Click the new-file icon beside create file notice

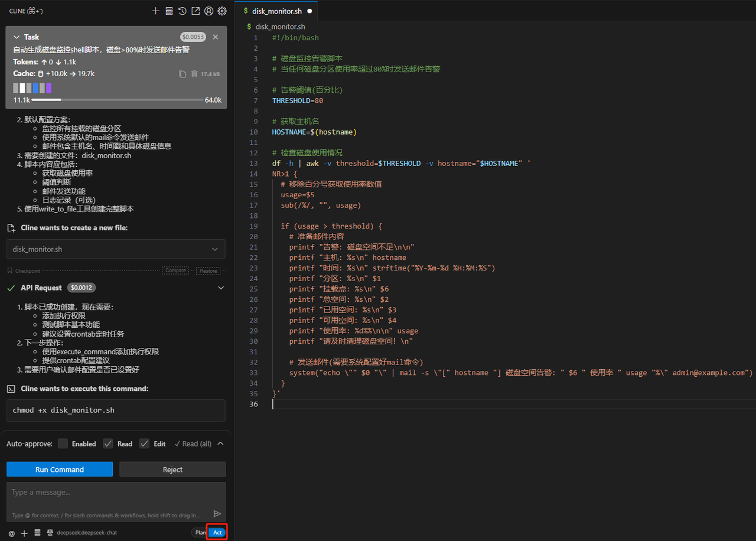[11, 228]
